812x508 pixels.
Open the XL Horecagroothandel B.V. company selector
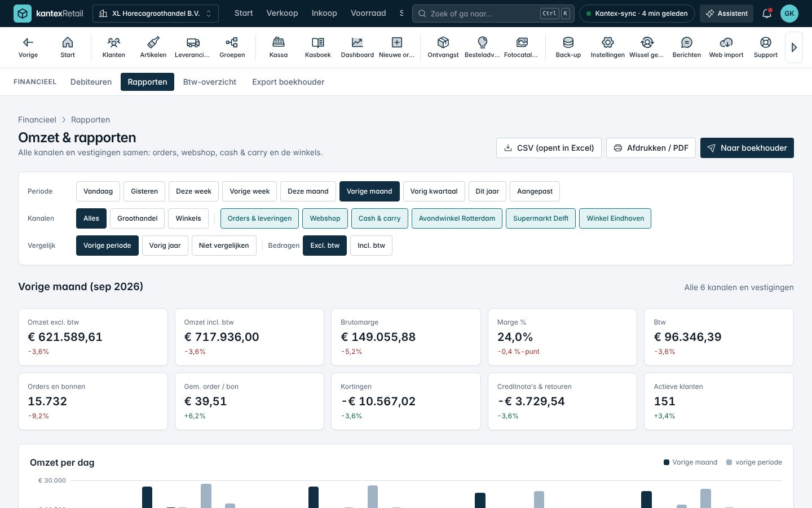click(x=156, y=14)
